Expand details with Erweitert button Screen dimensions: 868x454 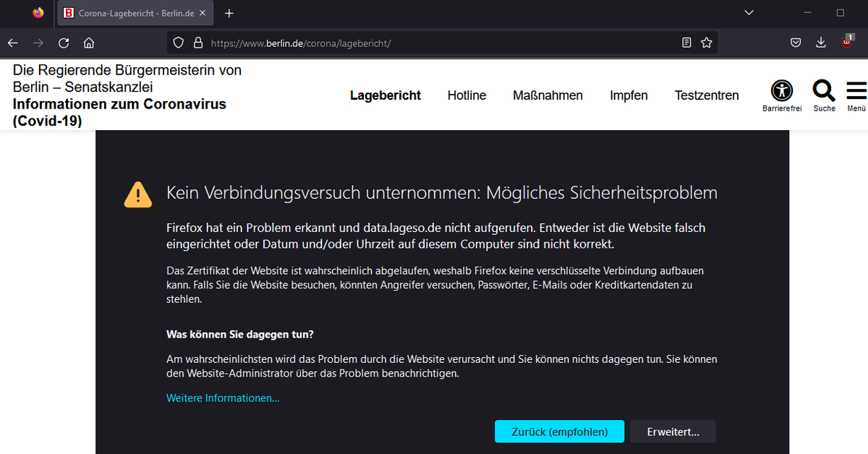click(673, 432)
